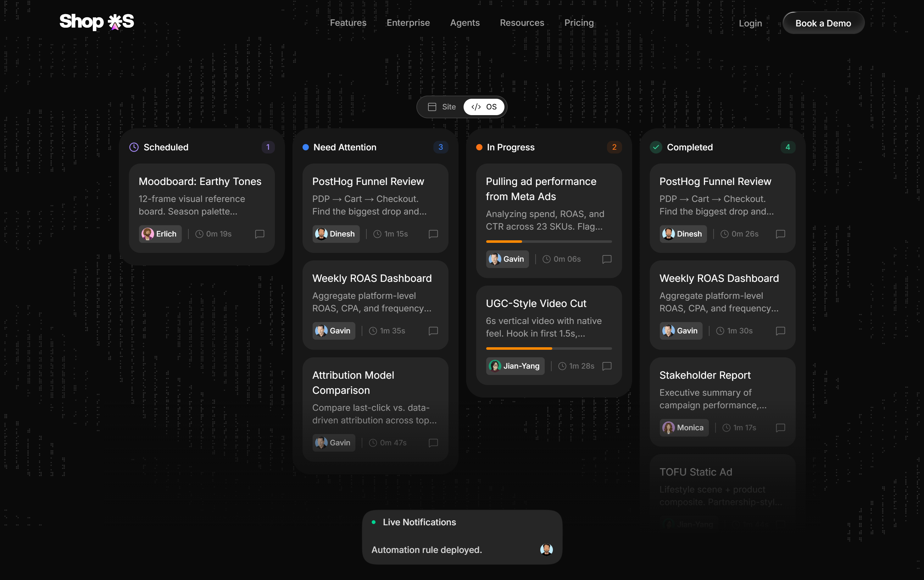Click the ShopOS logo

click(97, 22)
